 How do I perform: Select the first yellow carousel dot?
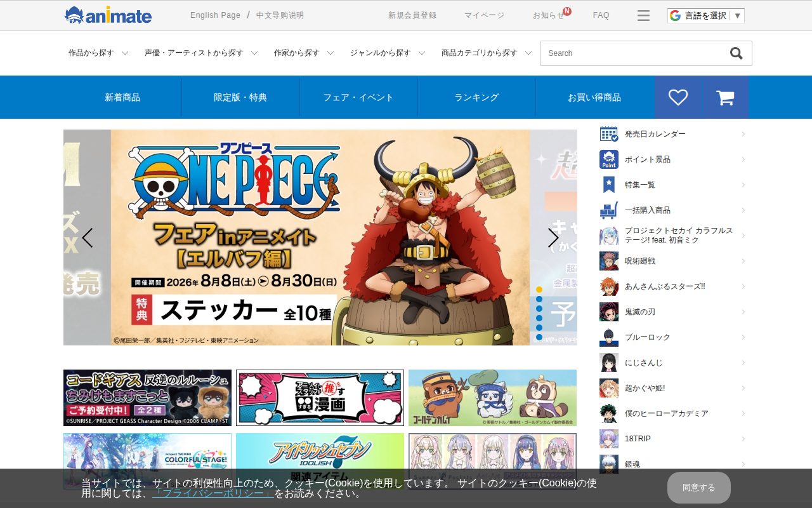[539, 290]
